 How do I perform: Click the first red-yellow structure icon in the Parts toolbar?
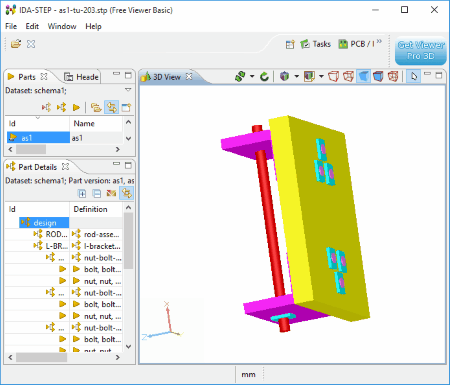(x=46, y=107)
